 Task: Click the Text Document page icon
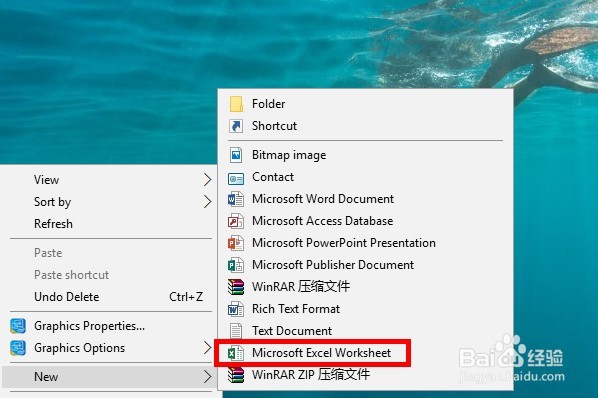(x=236, y=331)
